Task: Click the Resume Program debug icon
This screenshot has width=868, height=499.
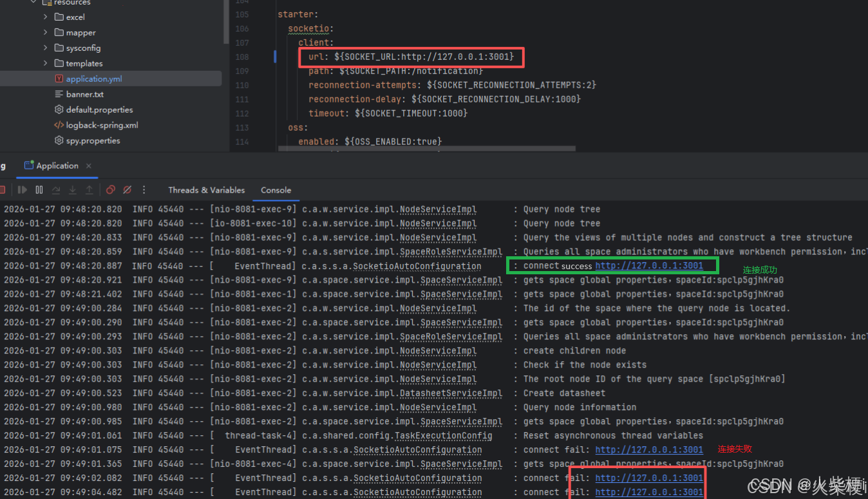Action: point(23,190)
